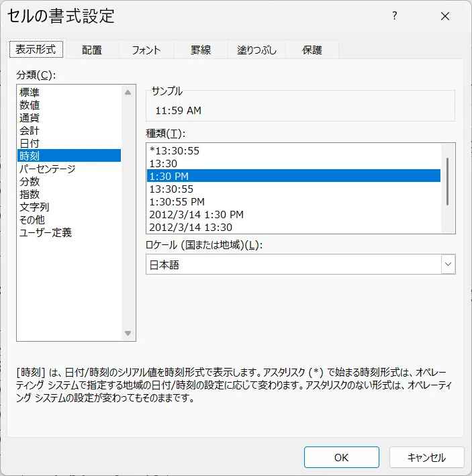The image size is (472, 476).
Task: Select 会計 category
Action: [69, 130]
